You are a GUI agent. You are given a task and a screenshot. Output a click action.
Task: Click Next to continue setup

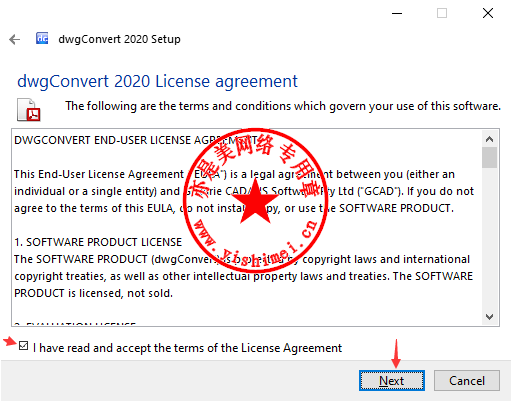pyautogui.click(x=392, y=380)
